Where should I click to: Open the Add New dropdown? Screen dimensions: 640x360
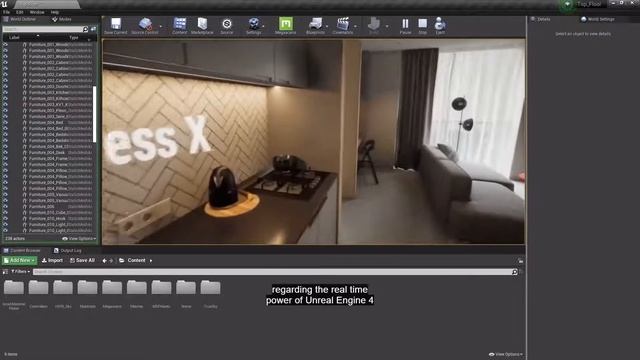[19, 260]
